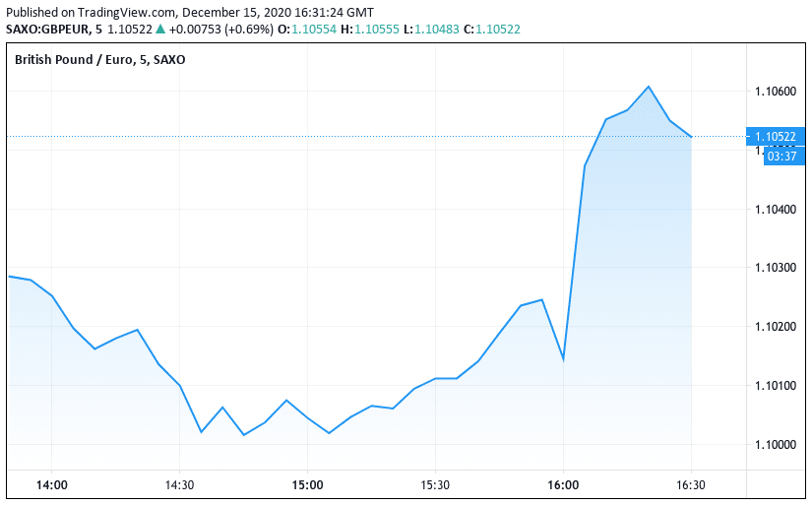Click the 1.10600 price axis label

click(776, 92)
